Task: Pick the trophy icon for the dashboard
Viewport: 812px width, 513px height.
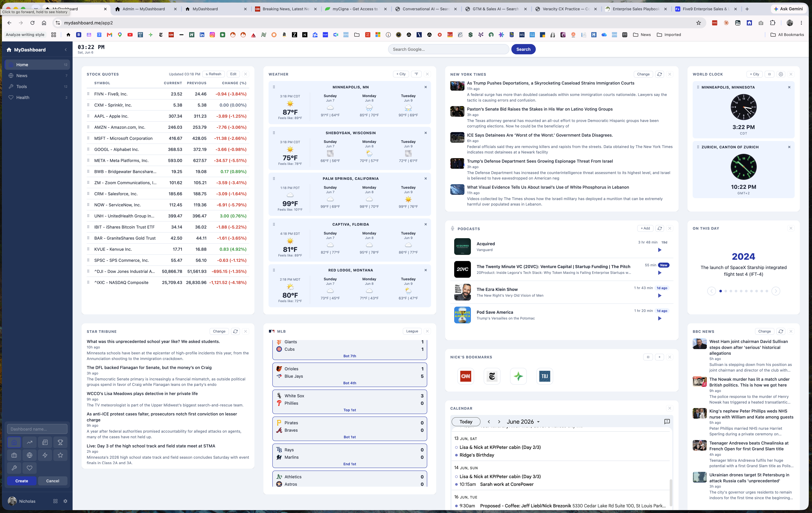Action: 60,442
